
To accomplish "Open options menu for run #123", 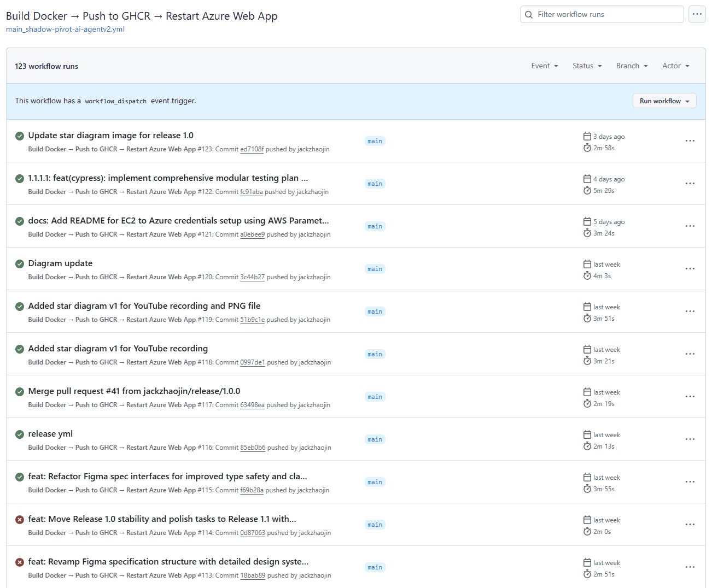I will point(690,141).
